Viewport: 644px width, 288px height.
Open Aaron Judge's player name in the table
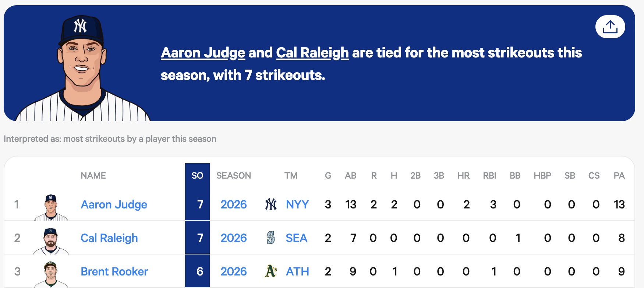pos(114,204)
